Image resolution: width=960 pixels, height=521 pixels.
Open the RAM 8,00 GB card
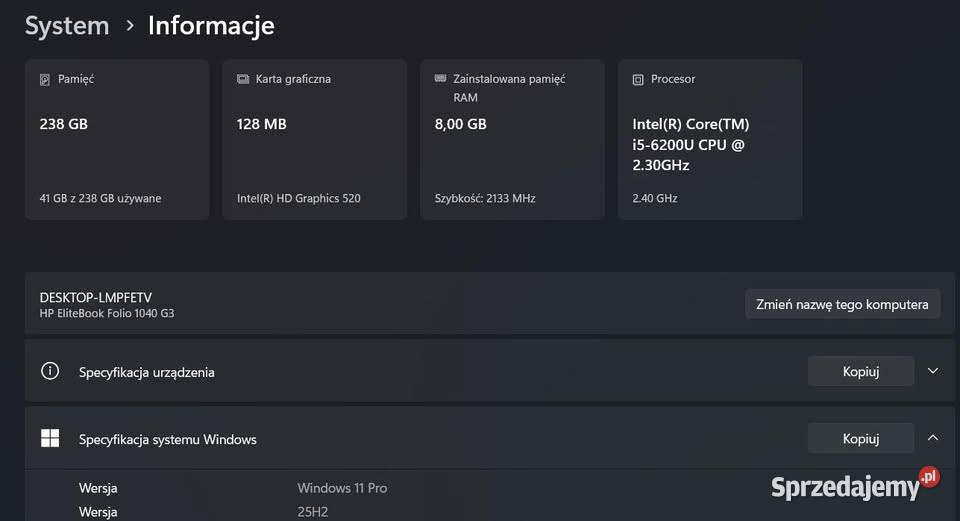click(512, 140)
